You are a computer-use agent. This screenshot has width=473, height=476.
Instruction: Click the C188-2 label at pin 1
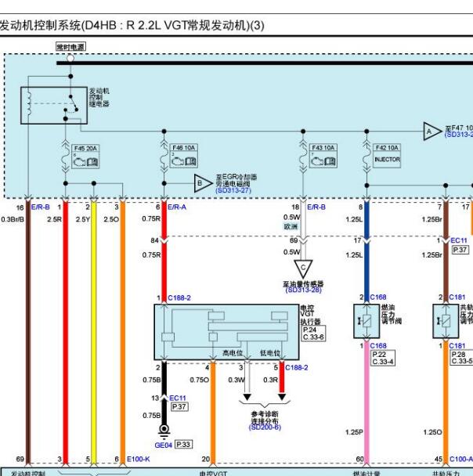pyautogui.click(x=179, y=297)
